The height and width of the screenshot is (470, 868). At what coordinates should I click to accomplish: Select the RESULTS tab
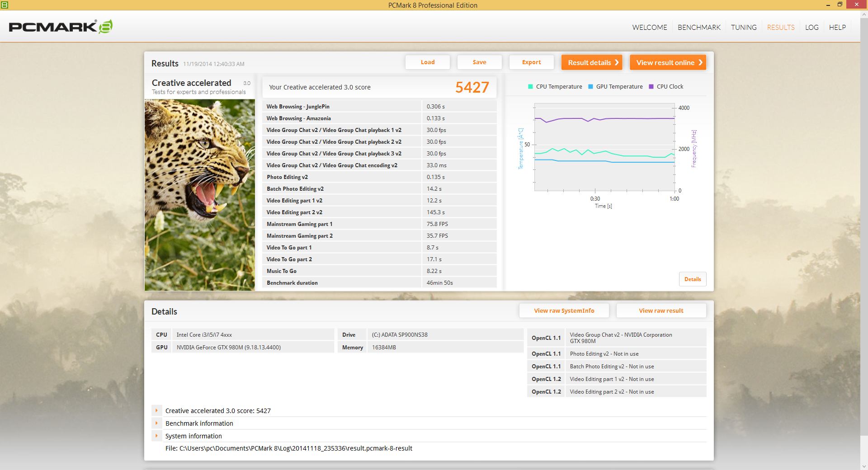[x=781, y=28]
